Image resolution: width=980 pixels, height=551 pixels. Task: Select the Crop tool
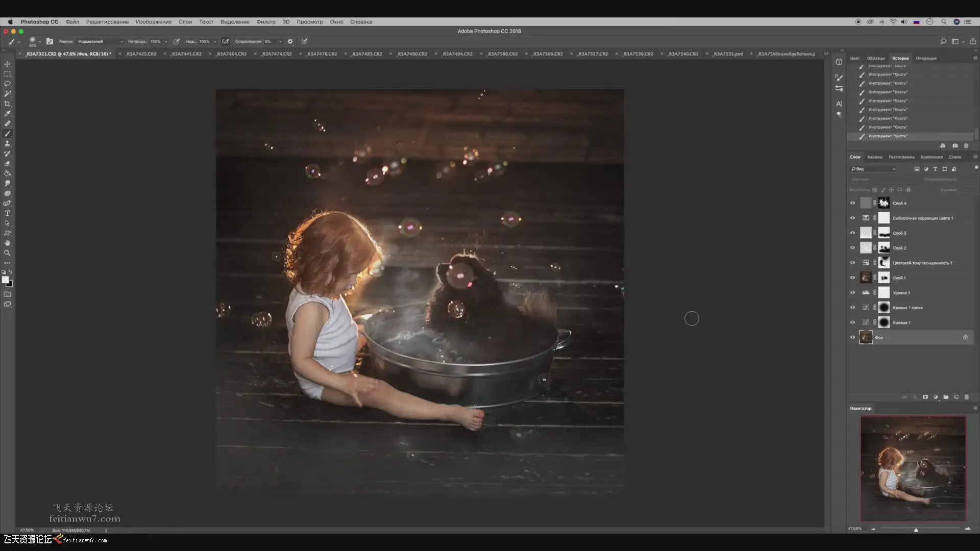[x=7, y=104]
